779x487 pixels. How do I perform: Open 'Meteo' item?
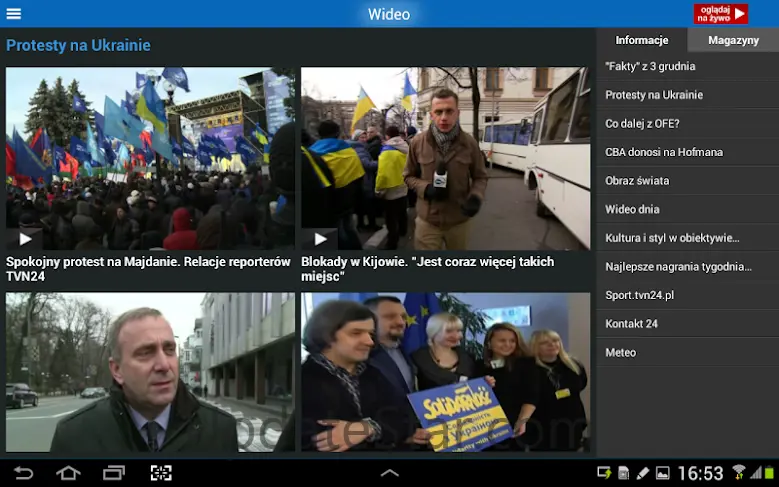coord(688,352)
